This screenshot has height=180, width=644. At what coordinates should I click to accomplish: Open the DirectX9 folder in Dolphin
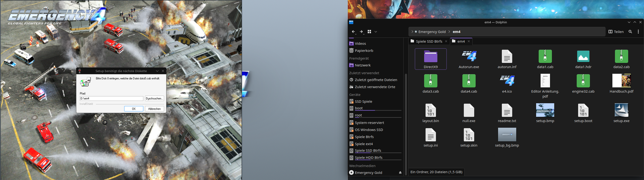pyautogui.click(x=431, y=59)
